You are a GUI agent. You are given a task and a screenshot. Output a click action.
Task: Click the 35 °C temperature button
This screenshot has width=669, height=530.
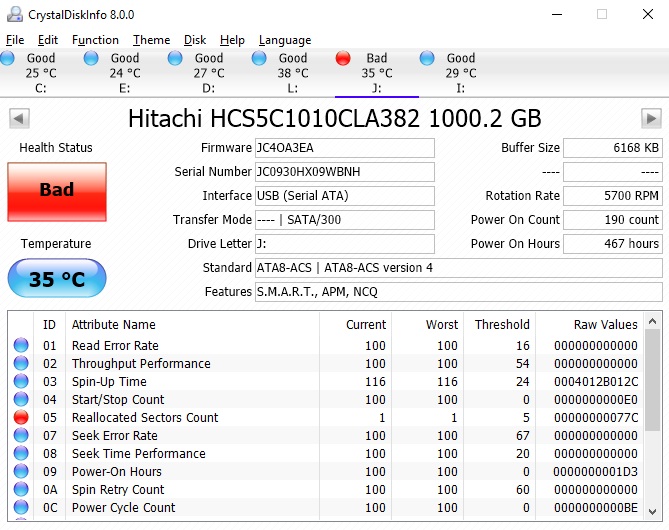point(57,278)
